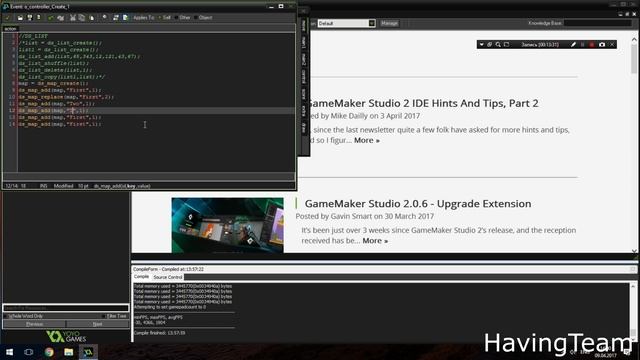
Task: Toggle the code completion document icon
Action: (125, 18)
